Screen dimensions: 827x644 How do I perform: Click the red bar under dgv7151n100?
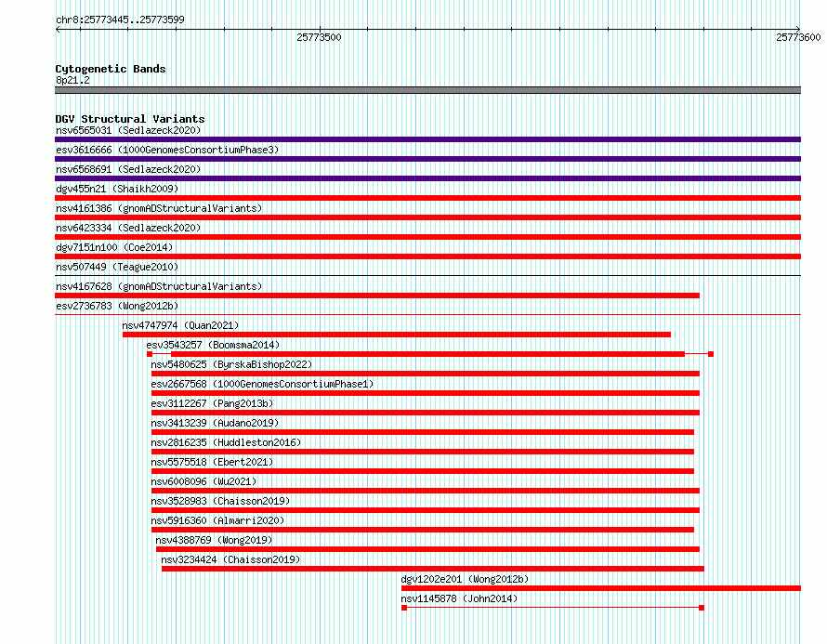[x=427, y=256]
